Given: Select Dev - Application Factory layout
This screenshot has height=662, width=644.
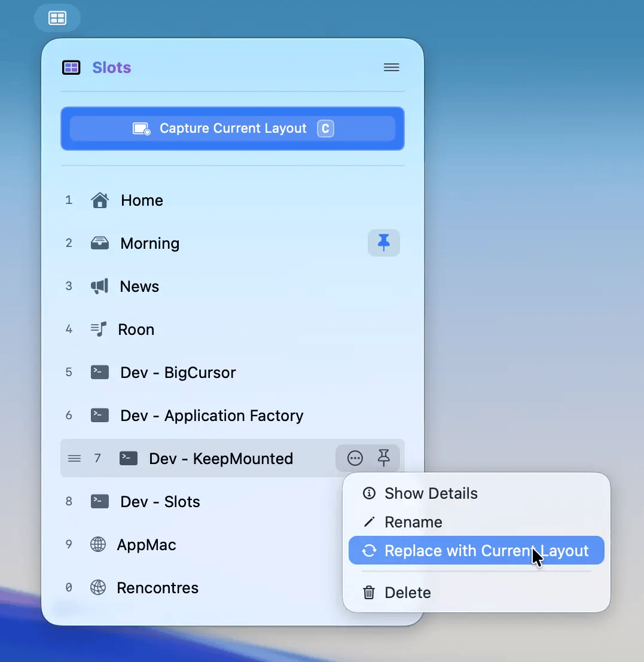Looking at the screenshot, I should (x=233, y=416).
